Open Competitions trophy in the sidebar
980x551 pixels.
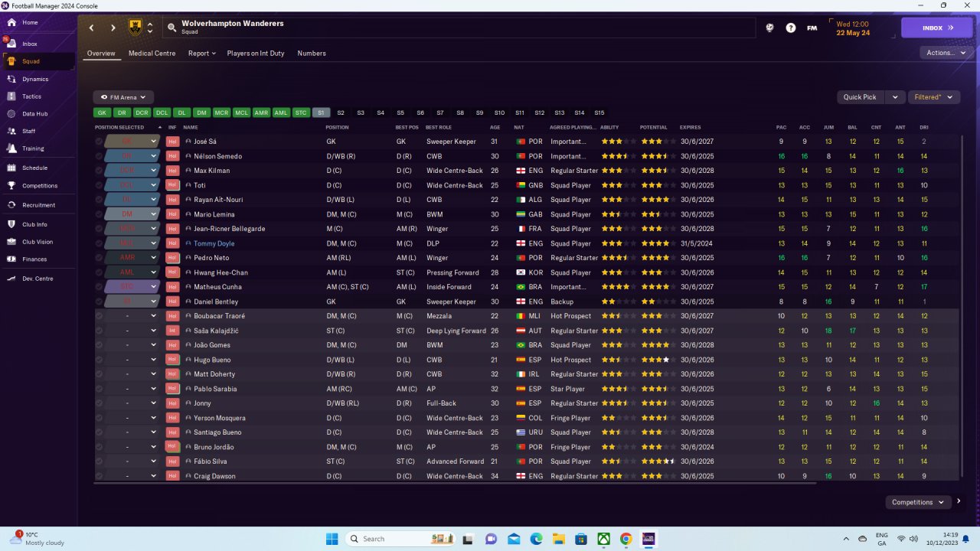(x=11, y=186)
